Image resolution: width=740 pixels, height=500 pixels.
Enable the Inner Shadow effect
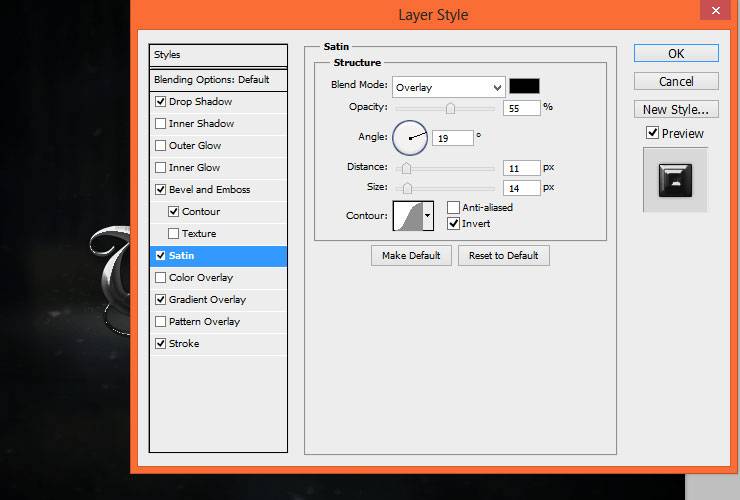click(x=160, y=124)
